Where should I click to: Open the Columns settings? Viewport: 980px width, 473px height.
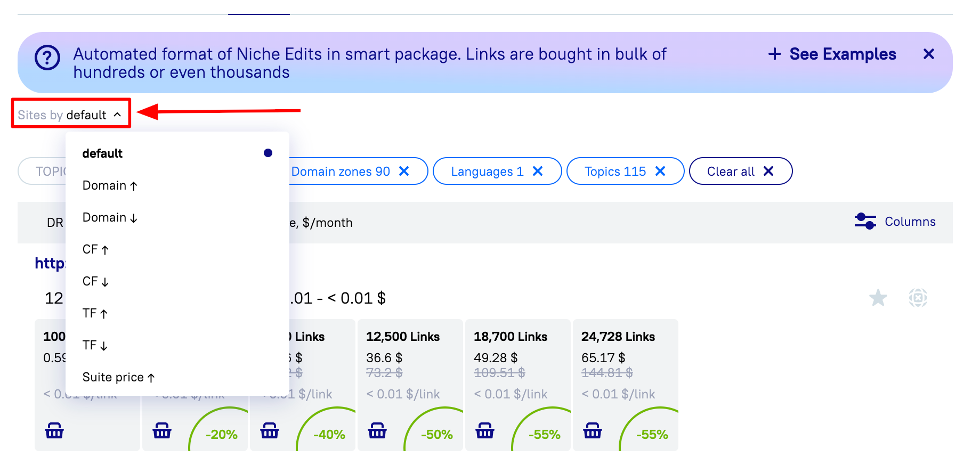point(895,222)
